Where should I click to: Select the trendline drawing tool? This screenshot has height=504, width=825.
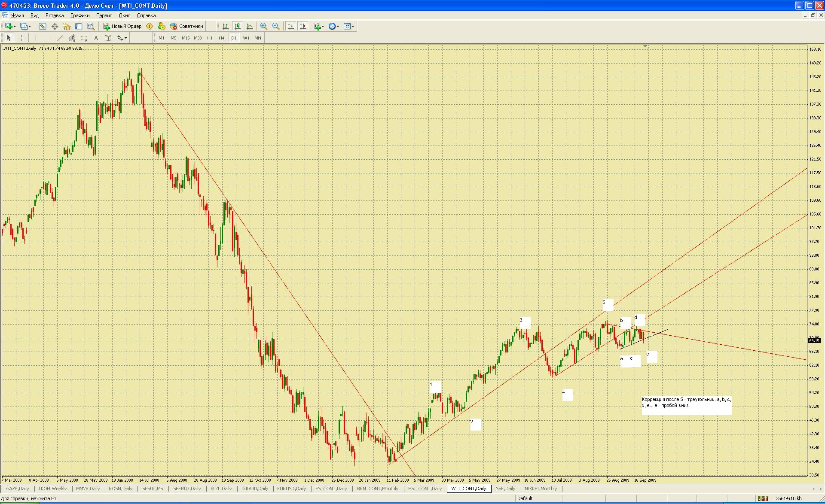pyautogui.click(x=60, y=38)
